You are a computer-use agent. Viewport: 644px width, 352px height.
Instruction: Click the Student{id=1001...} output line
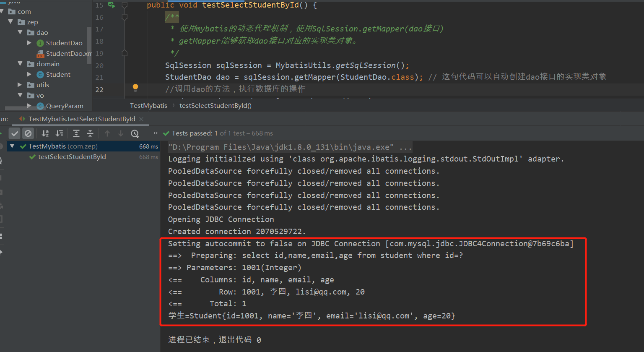click(x=312, y=316)
